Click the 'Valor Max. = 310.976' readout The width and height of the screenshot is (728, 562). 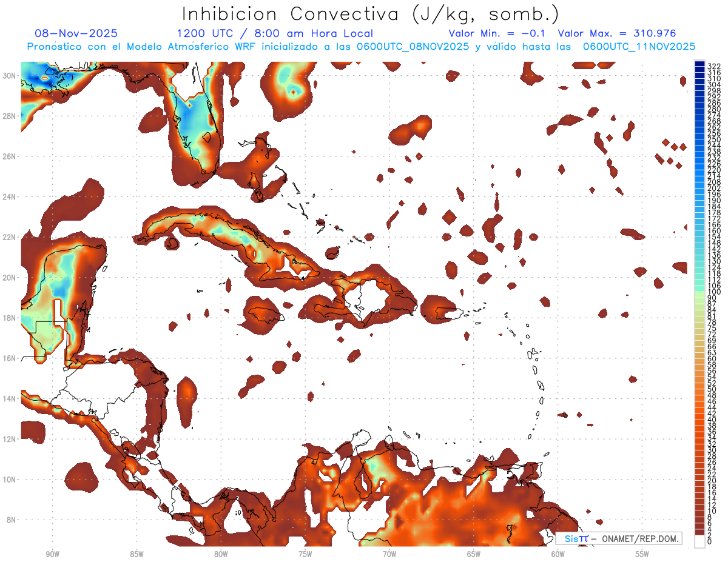(617, 33)
